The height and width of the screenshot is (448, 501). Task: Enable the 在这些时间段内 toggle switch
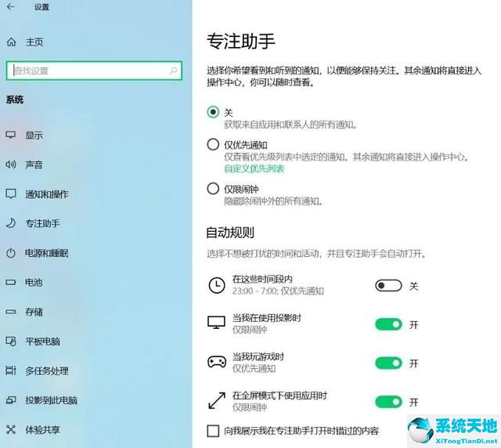(388, 286)
